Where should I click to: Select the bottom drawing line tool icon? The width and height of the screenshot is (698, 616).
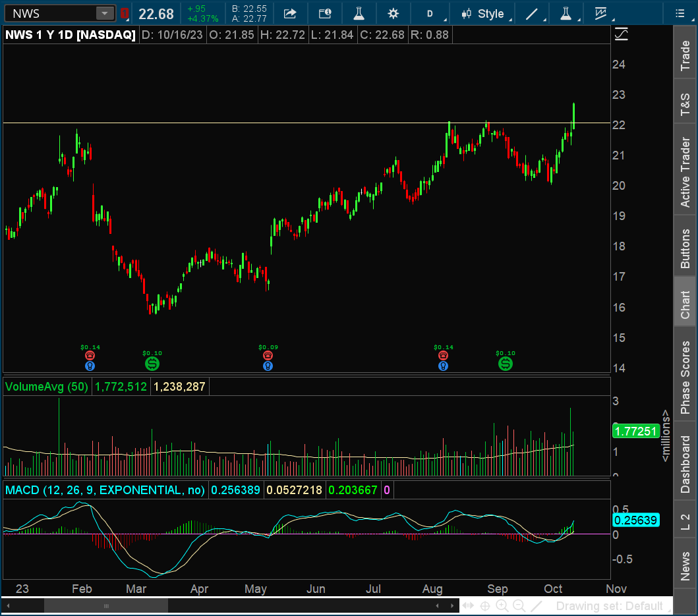click(x=537, y=605)
